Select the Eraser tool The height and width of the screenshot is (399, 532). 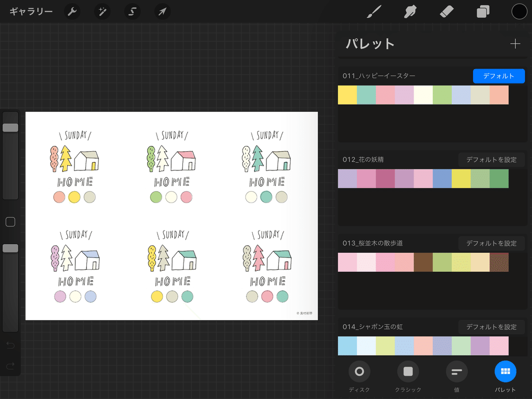click(x=447, y=12)
